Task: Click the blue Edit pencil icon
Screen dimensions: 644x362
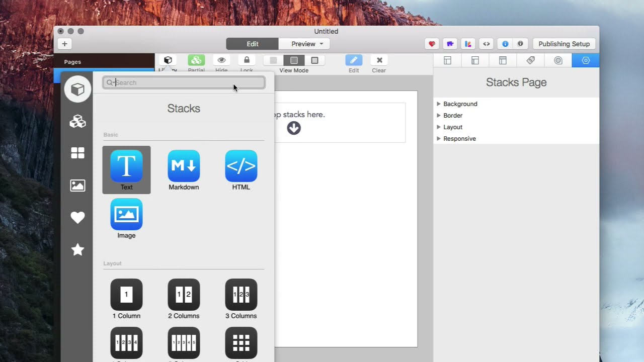Action: pyautogui.click(x=354, y=60)
